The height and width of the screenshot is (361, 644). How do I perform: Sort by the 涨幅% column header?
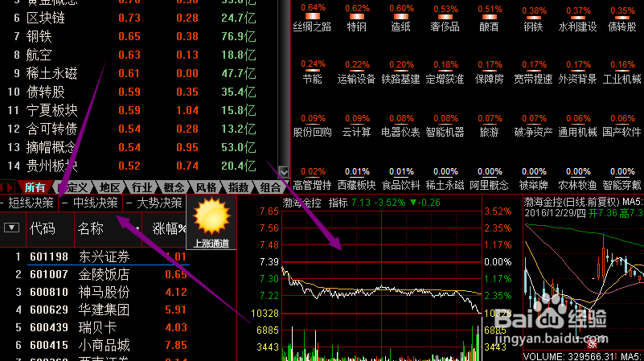[x=169, y=228]
